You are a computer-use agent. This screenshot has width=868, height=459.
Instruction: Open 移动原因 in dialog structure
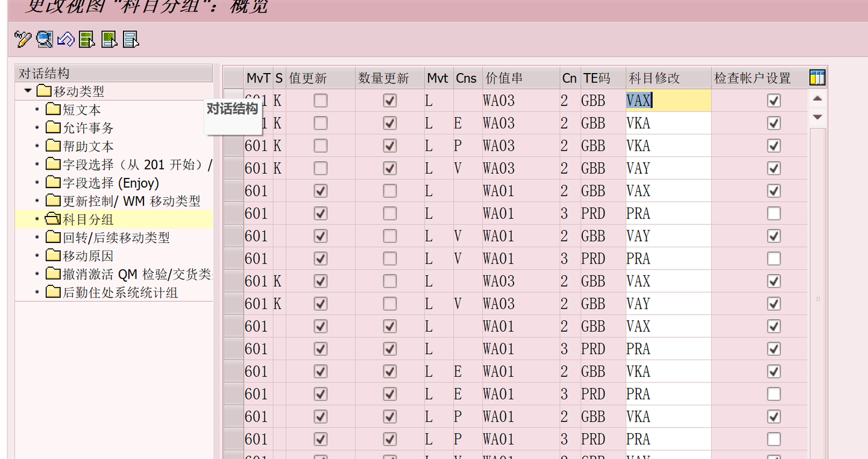(88, 256)
